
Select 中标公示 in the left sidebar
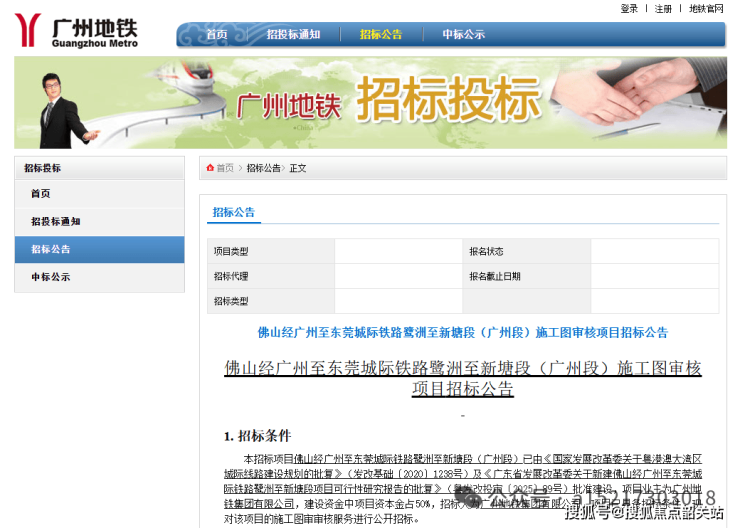tap(100, 277)
